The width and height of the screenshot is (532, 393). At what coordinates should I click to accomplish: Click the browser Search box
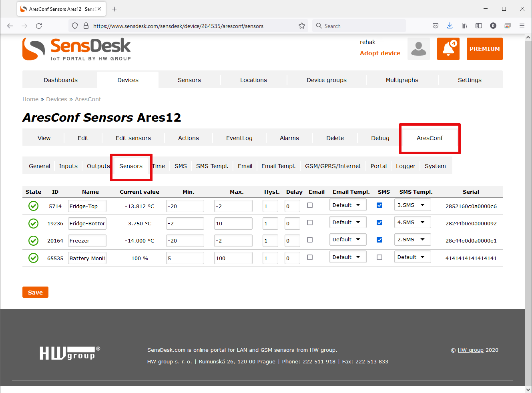coord(359,26)
